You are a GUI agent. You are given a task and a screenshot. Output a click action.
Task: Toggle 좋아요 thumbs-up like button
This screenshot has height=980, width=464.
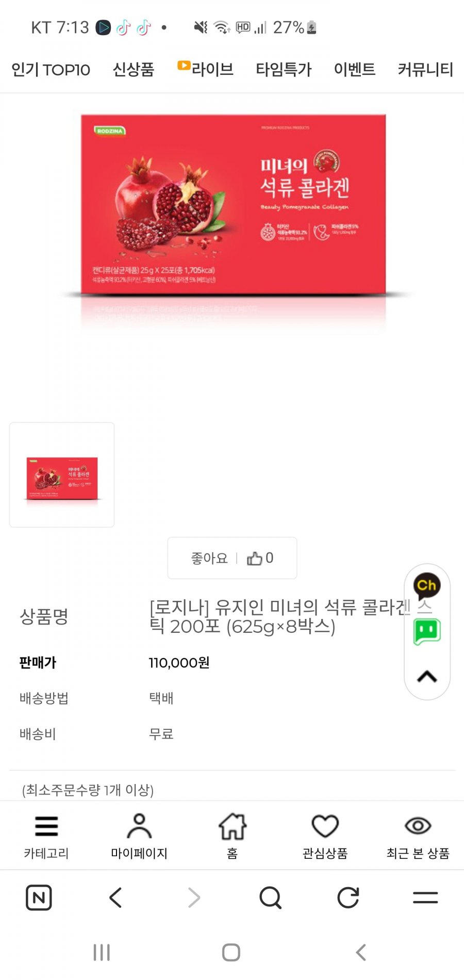point(232,558)
